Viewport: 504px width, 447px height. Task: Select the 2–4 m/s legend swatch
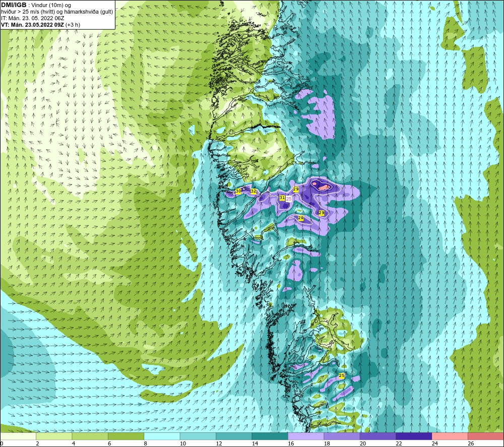tap(54, 436)
